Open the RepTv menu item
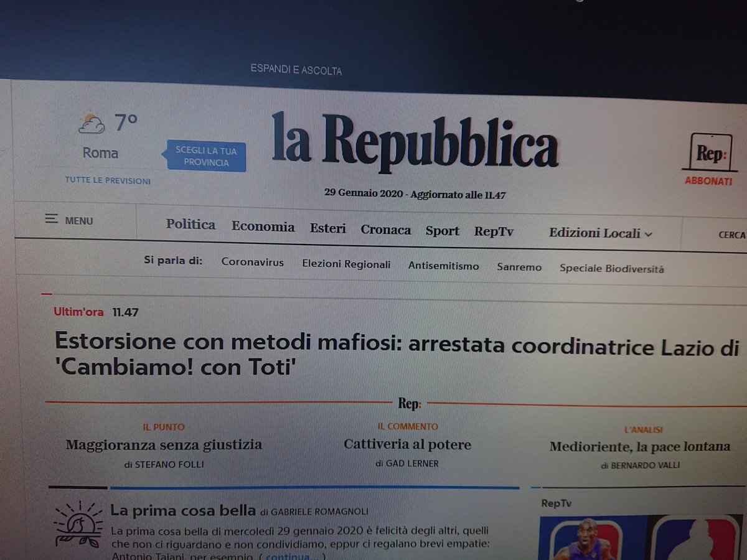The width and height of the screenshot is (747, 560). [x=494, y=231]
